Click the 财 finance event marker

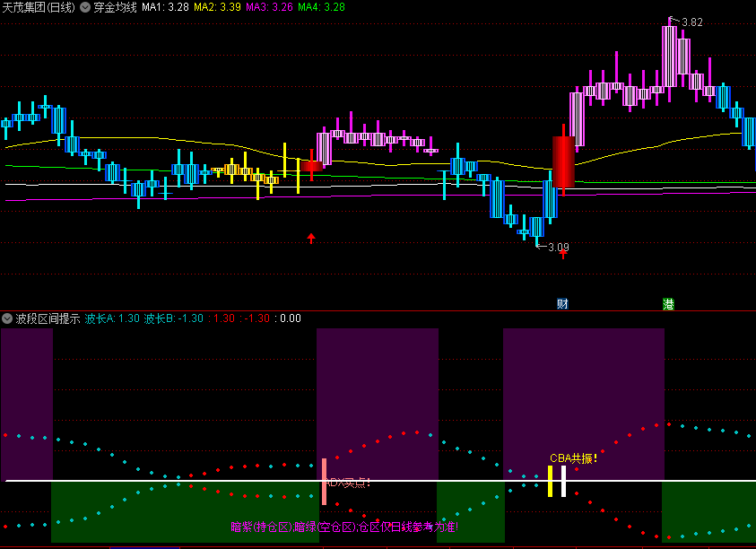pos(562,304)
